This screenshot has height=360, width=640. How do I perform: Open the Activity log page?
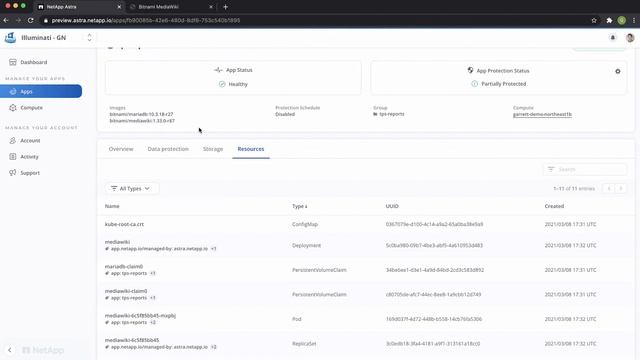pos(29,157)
